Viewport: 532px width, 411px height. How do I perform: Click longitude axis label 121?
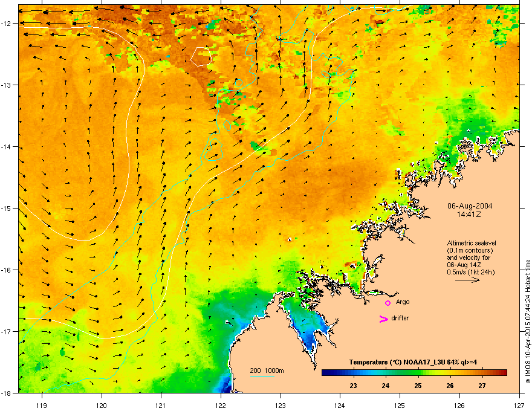point(161,405)
